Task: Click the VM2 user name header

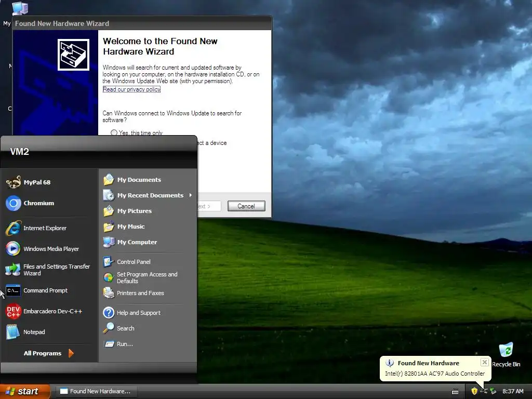Action: (x=20, y=152)
